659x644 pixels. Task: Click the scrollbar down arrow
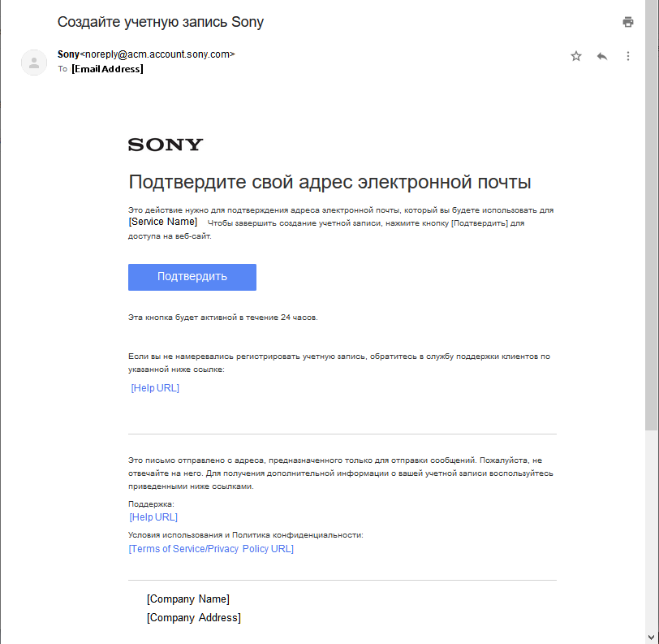pos(652,637)
